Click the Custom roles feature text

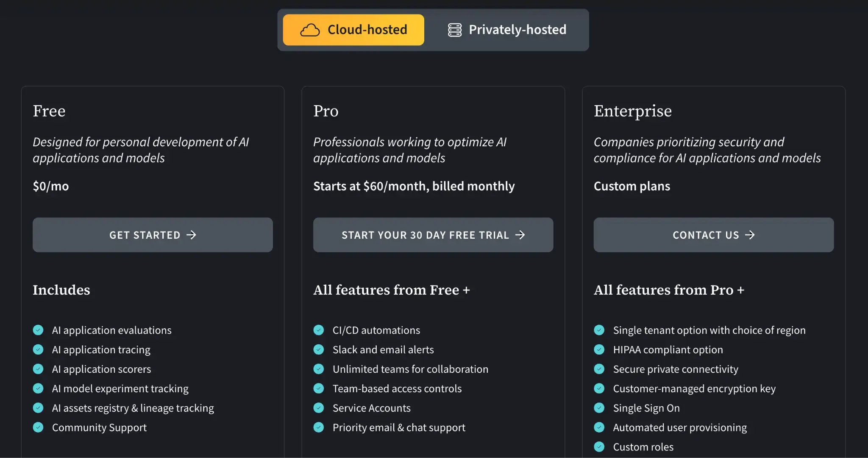[x=643, y=447]
